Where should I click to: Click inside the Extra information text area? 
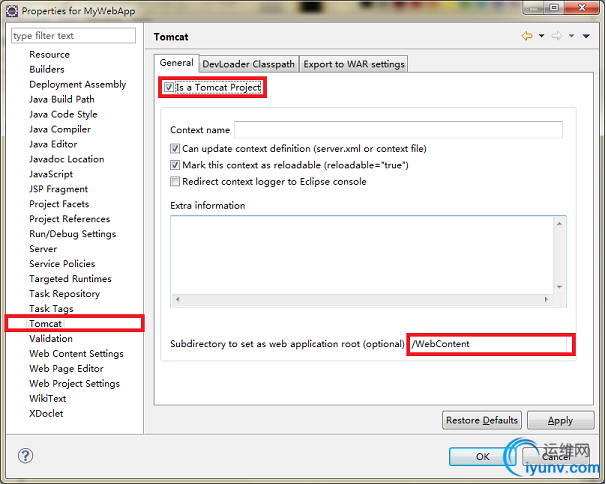(x=362, y=255)
